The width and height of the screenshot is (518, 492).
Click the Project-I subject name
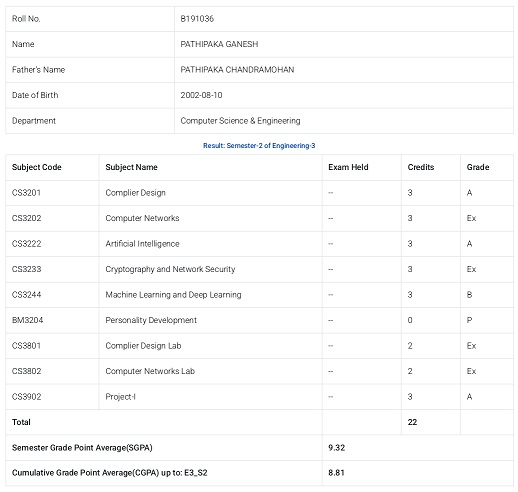(x=120, y=397)
